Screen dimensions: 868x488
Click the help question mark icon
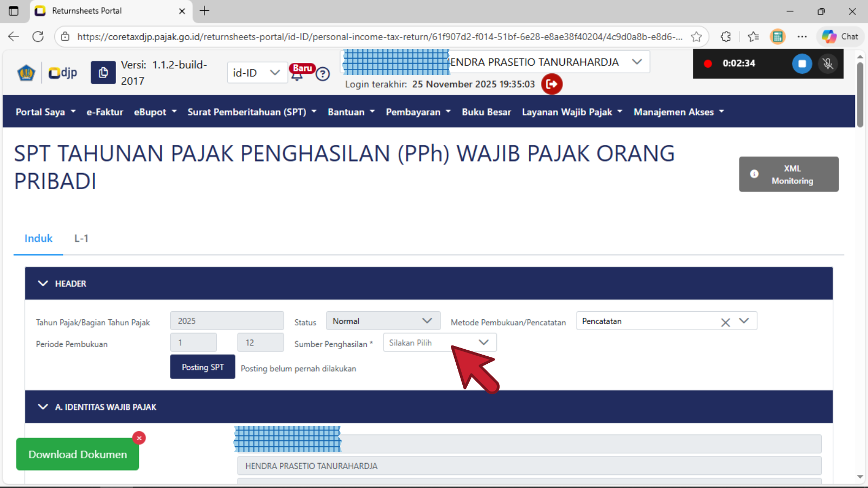click(323, 74)
